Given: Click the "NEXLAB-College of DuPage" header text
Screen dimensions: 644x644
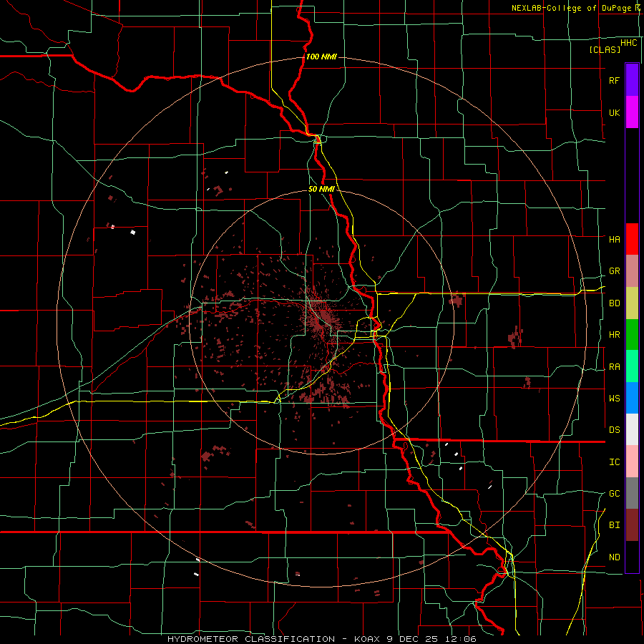Looking at the screenshot, I should pos(571,8).
